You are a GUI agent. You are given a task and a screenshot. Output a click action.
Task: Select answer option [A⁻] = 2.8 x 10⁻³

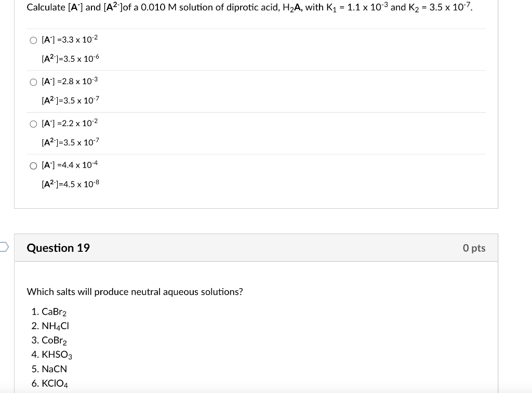(x=33, y=82)
